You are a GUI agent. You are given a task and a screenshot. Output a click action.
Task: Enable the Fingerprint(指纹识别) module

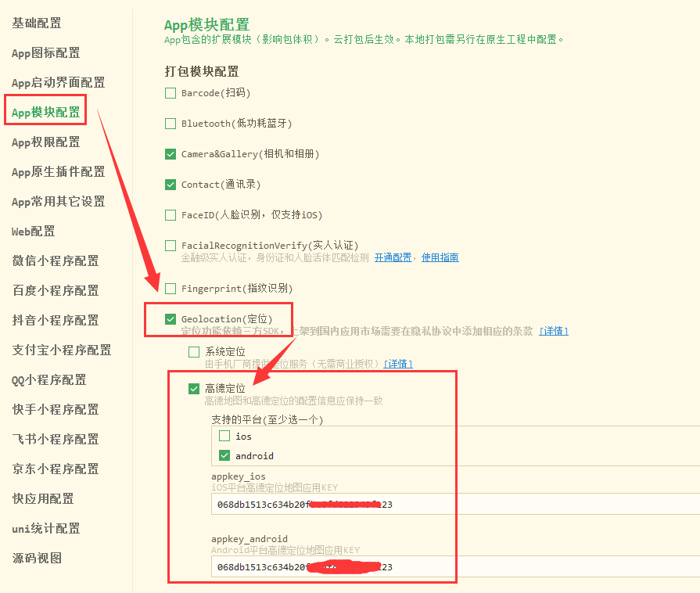pos(171,288)
